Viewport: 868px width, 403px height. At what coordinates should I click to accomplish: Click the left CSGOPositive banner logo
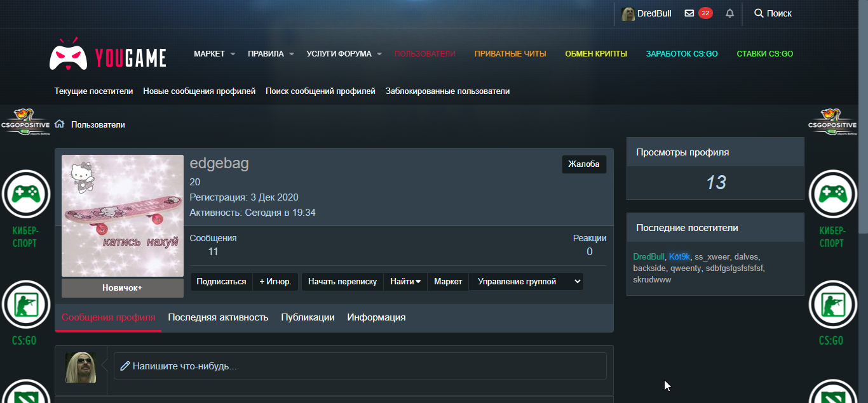pyautogui.click(x=25, y=121)
